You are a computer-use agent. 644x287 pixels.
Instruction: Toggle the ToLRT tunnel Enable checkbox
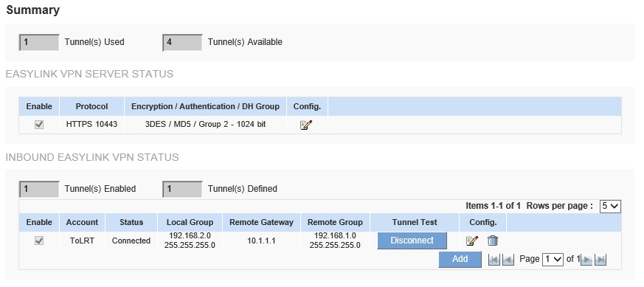[x=39, y=241]
